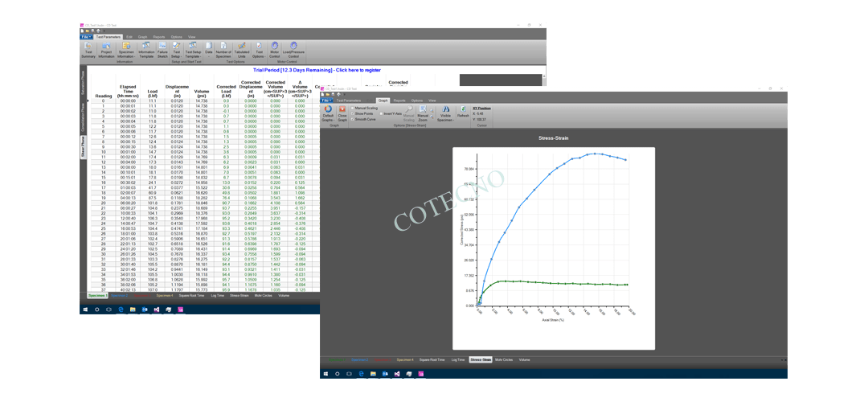Open File menu dropdown in back window
Viewport: 868px width, 402px height.
(x=86, y=37)
